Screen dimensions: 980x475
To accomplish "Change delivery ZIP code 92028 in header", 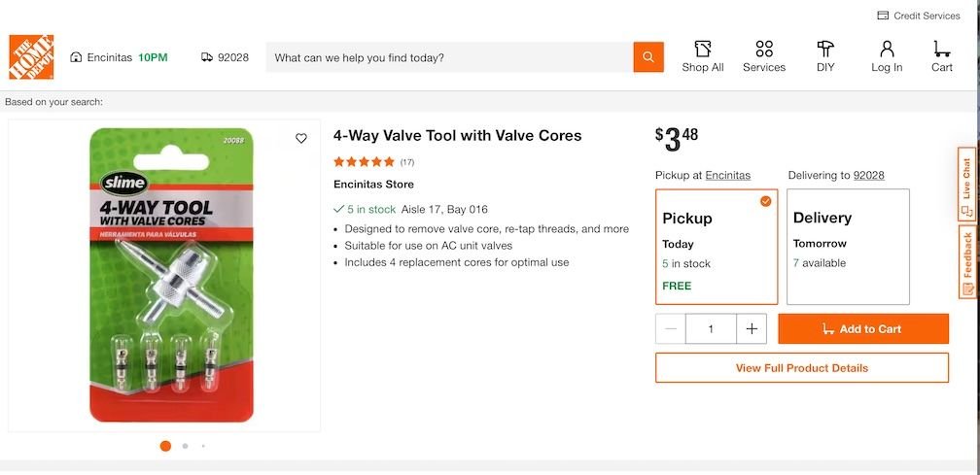I will (226, 57).
